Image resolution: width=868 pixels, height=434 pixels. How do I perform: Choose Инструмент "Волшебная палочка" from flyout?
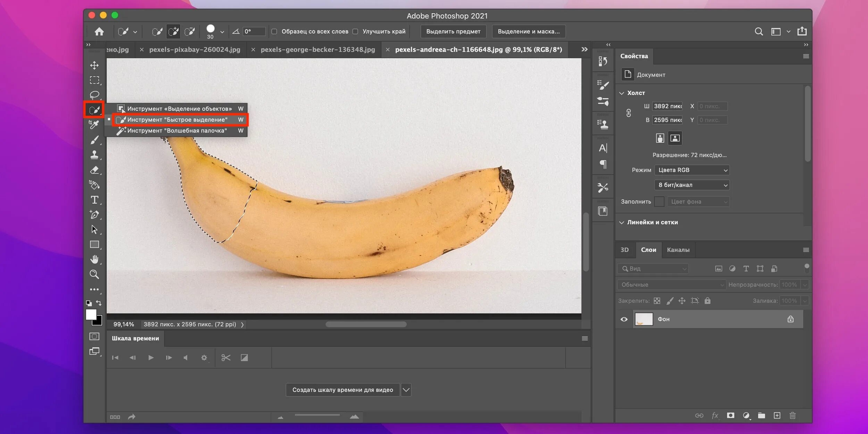tap(177, 131)
